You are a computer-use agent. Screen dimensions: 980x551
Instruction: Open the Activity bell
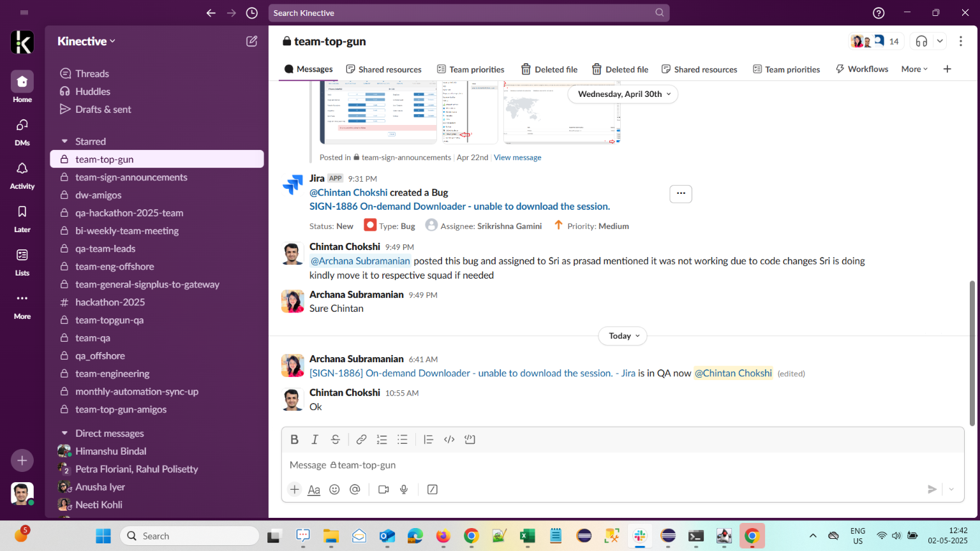(22, 173)
